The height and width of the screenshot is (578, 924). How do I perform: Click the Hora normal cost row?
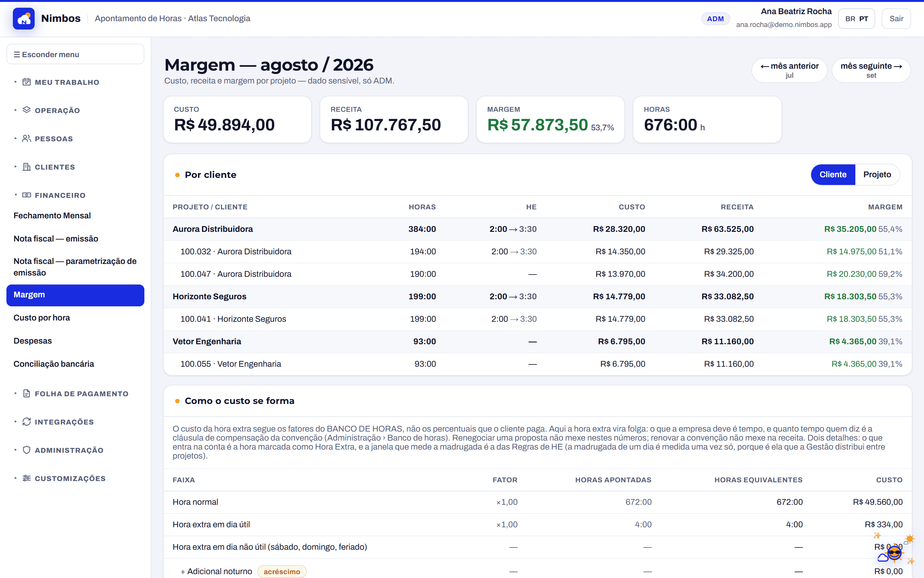pos(537,502)
